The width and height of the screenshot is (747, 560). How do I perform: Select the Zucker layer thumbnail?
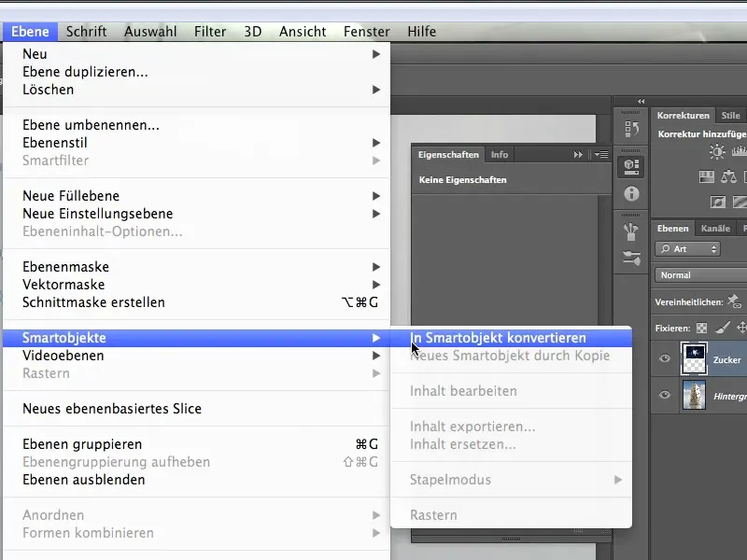[694, 358]
